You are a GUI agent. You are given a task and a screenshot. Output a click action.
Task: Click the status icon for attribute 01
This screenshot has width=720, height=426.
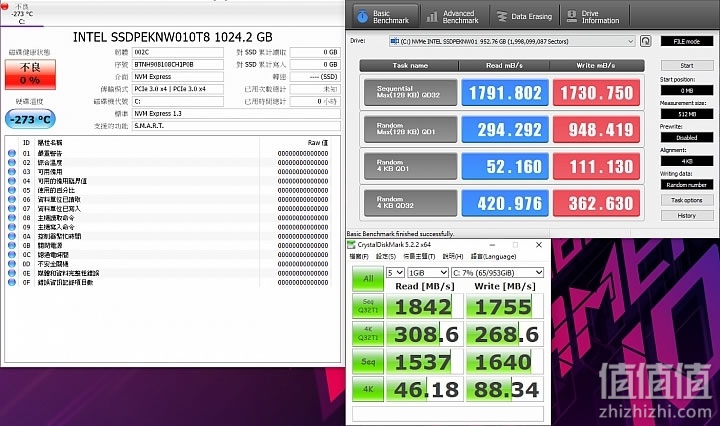point(12,153)
